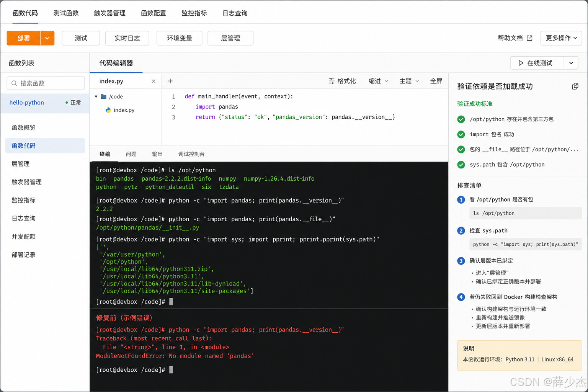This screenshot has width=588, height=392.
Task: Click the 格式化 format button label
Action: tap(346, 81)
